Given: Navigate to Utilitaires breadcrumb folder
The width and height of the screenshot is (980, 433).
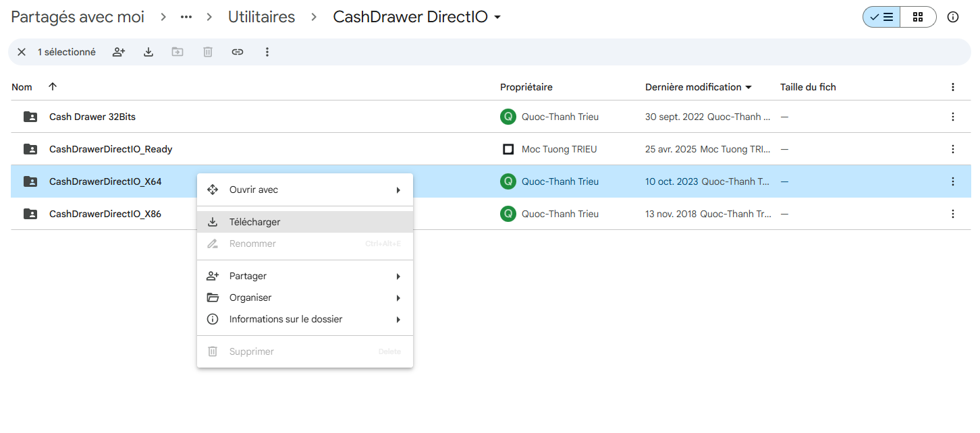Looking at the screenshot, I should (261, 18).
